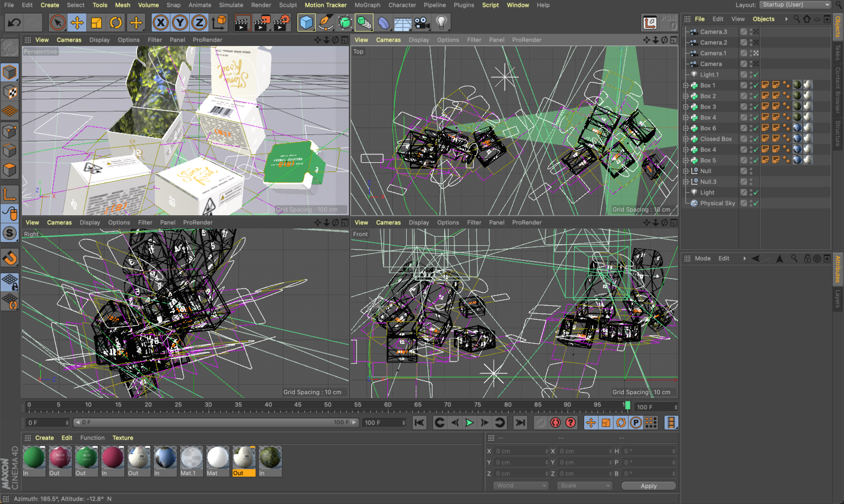Image resolution: width=844 pixels, height=504 pixels.
Task: Switch to Model mode cube icon
Action: [x=10, y=72]
